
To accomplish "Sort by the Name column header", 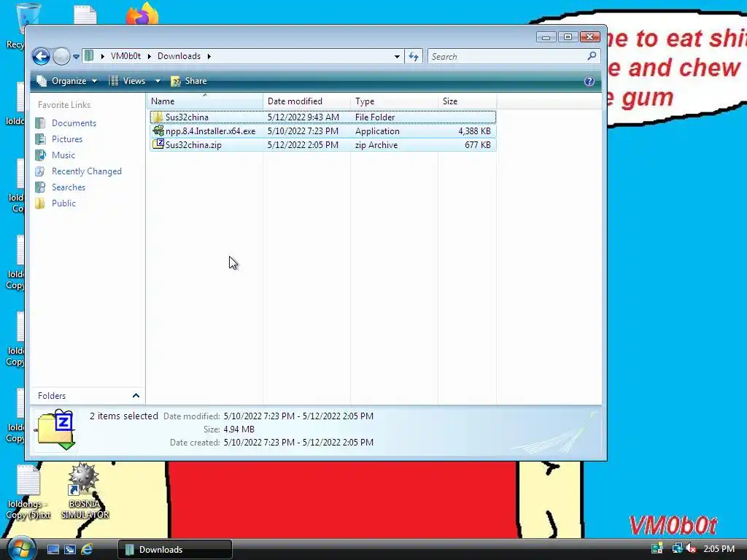I will 205,101.
